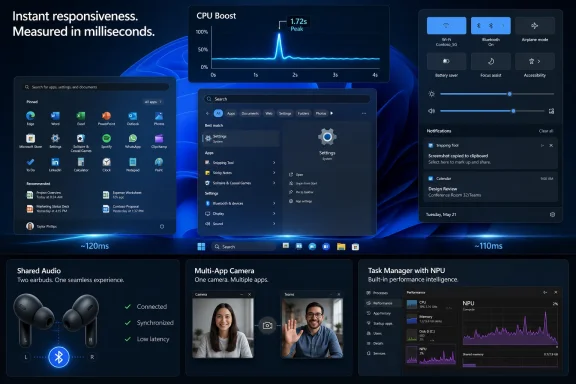
Task: Open the Clock app
Action: pos(107,162)
